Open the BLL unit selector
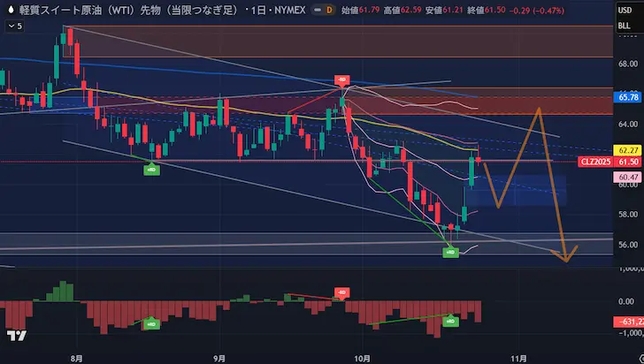Image resolution: width=644 pixels, height=364 pixels. (624, 26)
